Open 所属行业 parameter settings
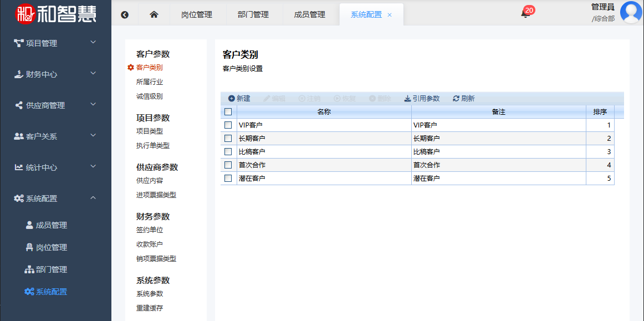 tap(150, 82)
